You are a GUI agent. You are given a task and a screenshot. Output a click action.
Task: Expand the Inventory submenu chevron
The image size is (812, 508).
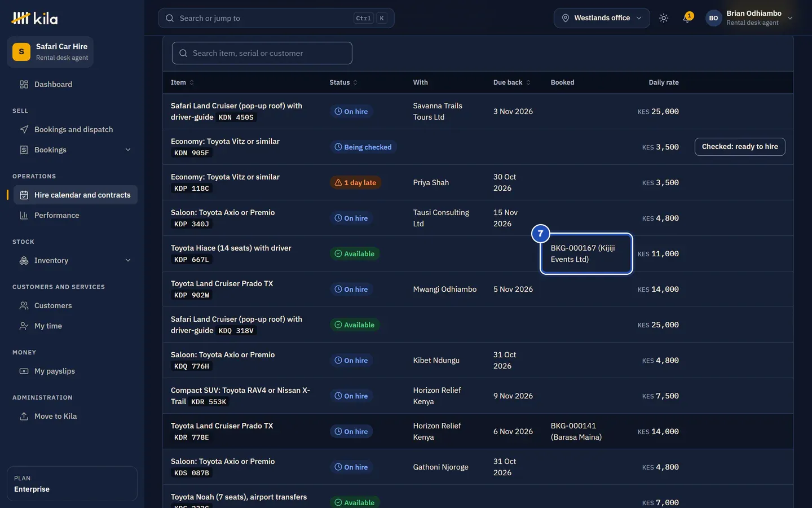(128, 260)
